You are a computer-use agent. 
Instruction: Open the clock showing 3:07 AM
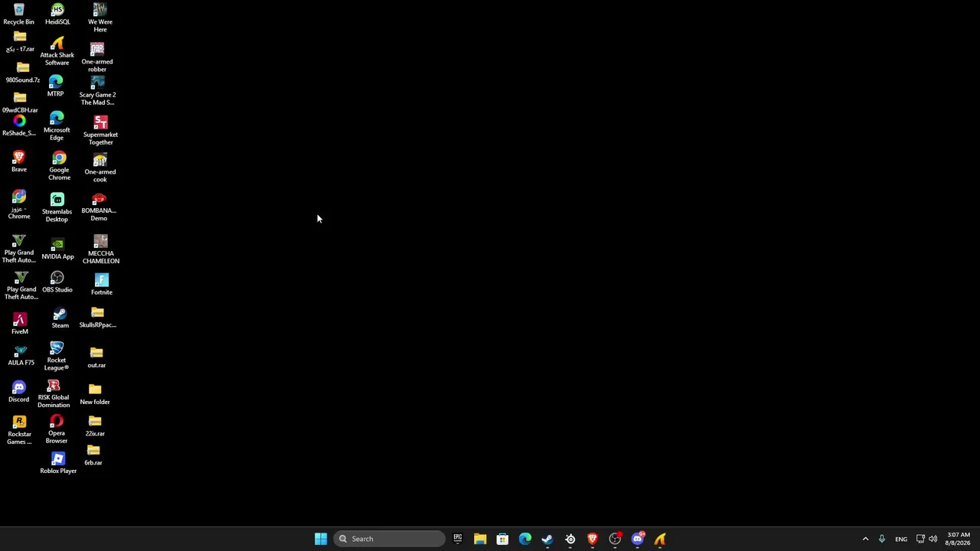tap(959, 539)
